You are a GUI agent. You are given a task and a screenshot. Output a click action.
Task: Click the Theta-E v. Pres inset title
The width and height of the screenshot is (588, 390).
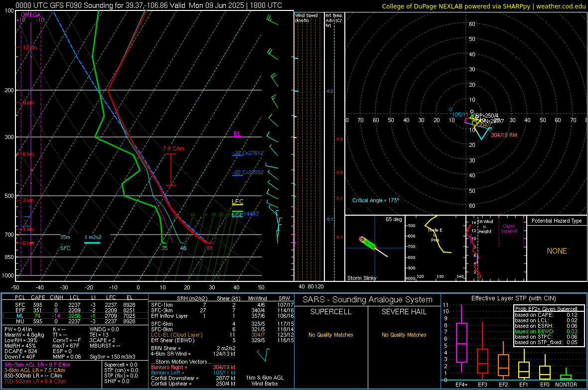(x=435, y=235)
